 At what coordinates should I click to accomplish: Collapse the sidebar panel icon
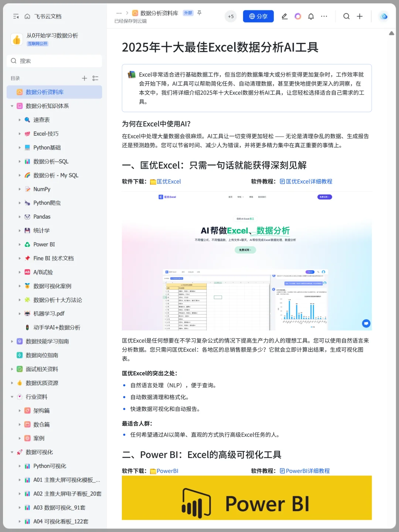[x=16, y=16]
